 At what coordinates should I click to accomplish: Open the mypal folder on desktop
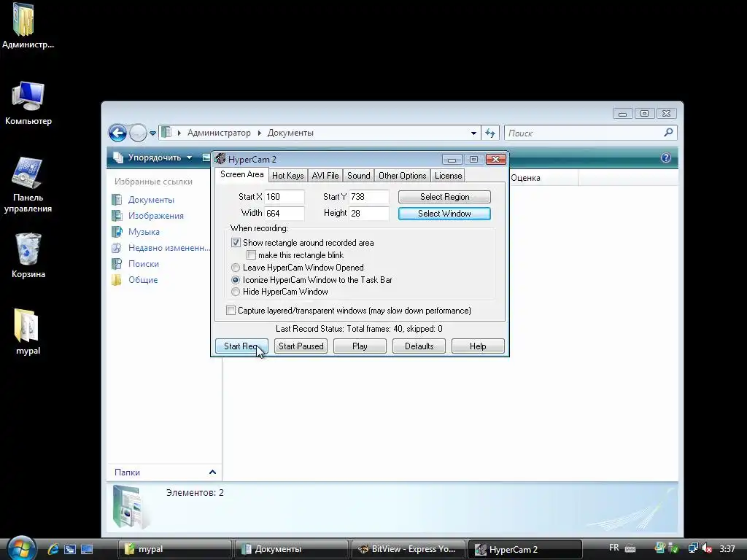27,326
